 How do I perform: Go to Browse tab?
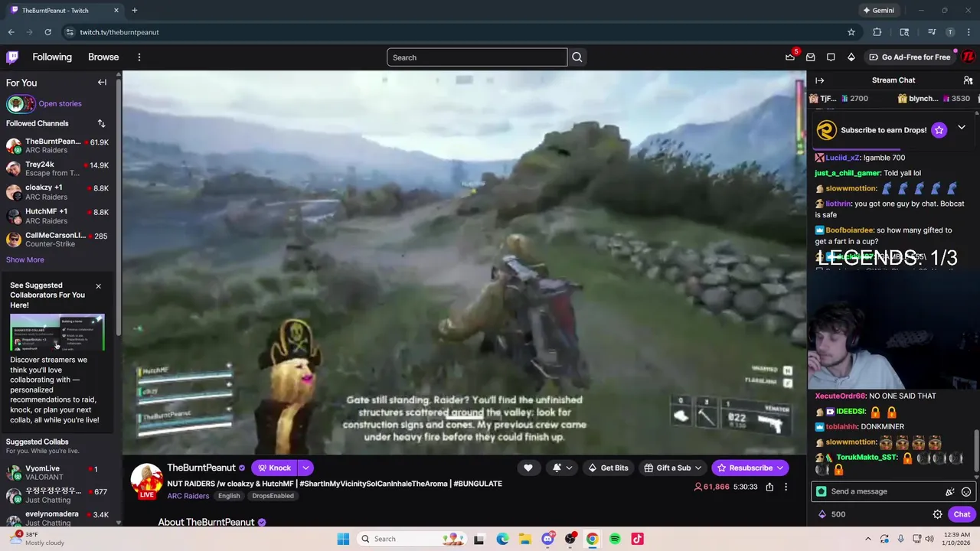point(103,57)
